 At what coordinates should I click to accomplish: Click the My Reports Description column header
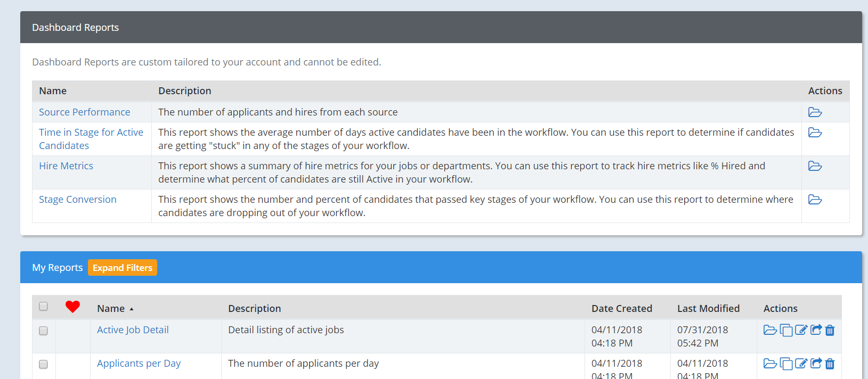pyautogui.click(x=255, y=309)
